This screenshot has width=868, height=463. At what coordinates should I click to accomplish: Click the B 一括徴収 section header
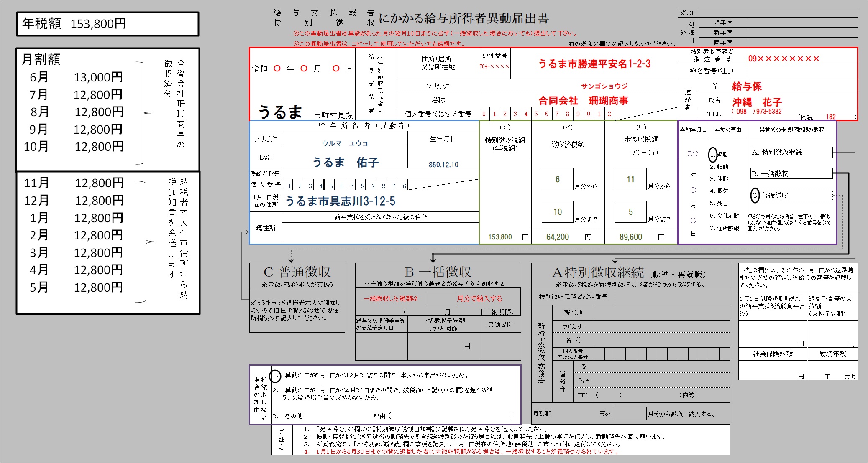(438, 272)
